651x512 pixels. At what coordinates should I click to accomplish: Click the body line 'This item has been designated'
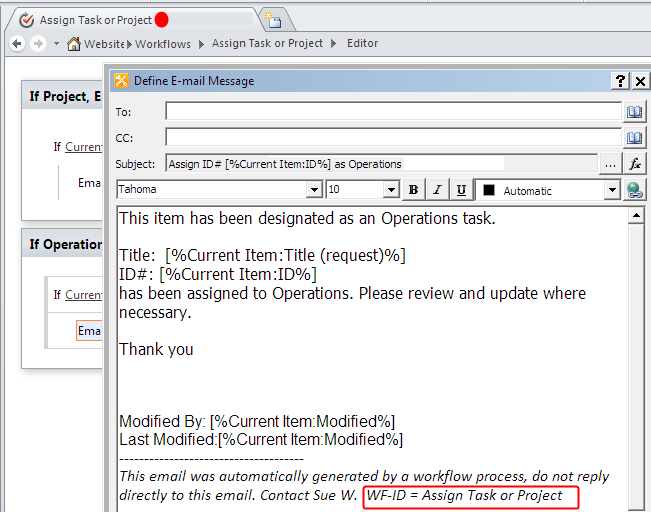pyautogui.click(x=307, y=218)
